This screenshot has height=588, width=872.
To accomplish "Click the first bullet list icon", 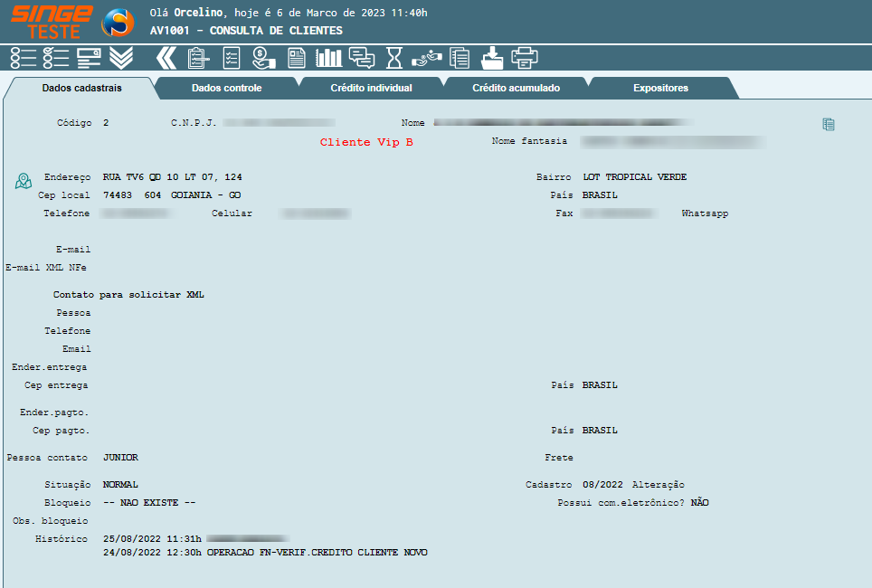I will pos(24,58).
